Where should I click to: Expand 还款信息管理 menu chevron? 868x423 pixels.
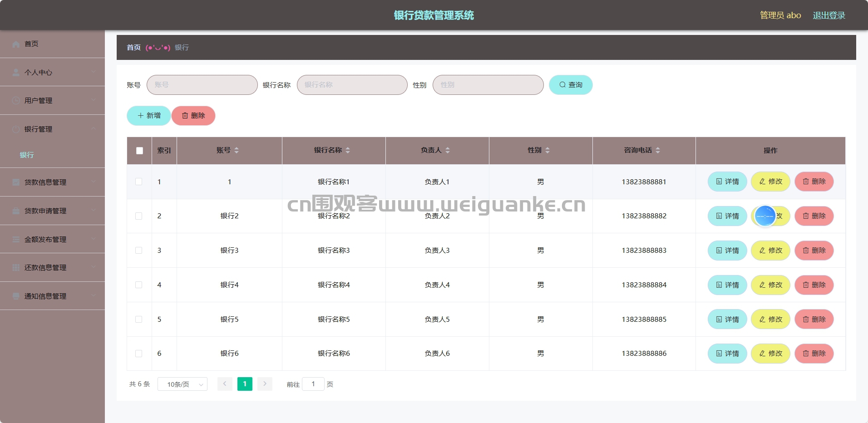pyautogui.click(x=94, y=267)
